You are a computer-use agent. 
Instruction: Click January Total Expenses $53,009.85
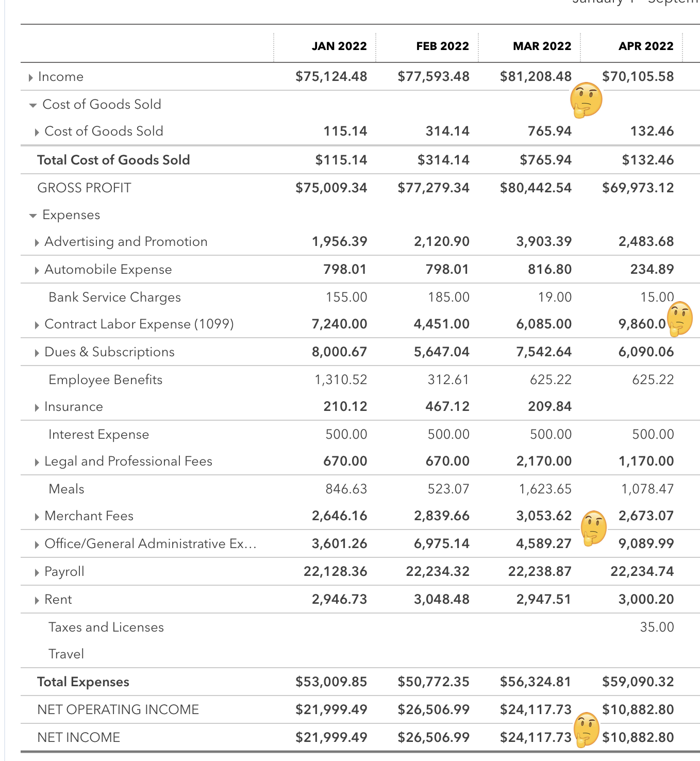[x=331, y=682]
